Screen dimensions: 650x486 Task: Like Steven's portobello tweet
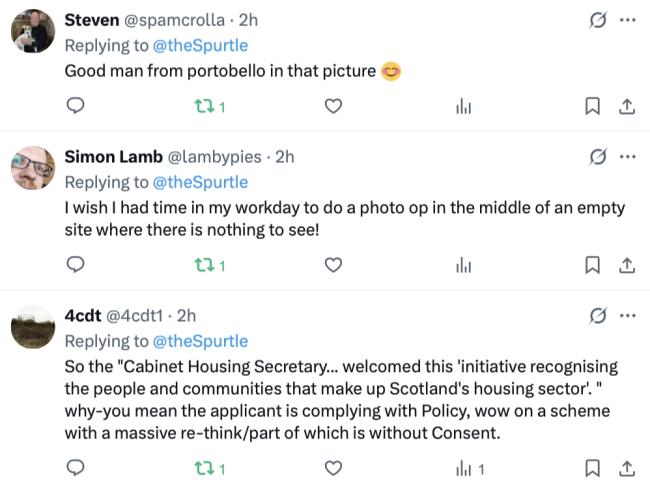[x=334, y=106]
